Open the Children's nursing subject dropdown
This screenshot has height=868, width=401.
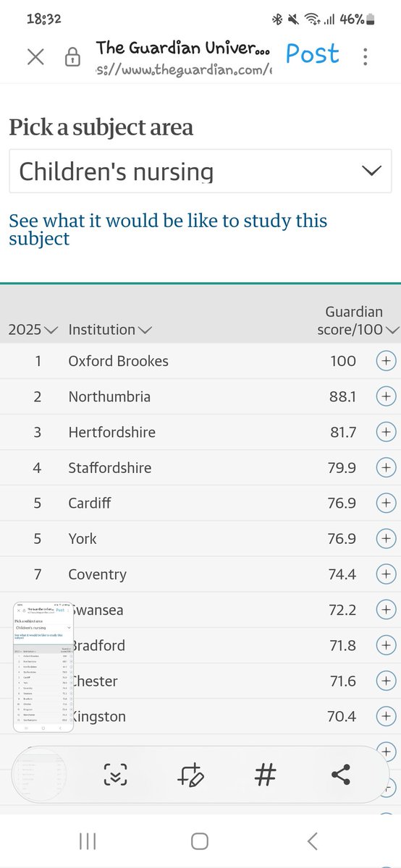click(200, 171)
